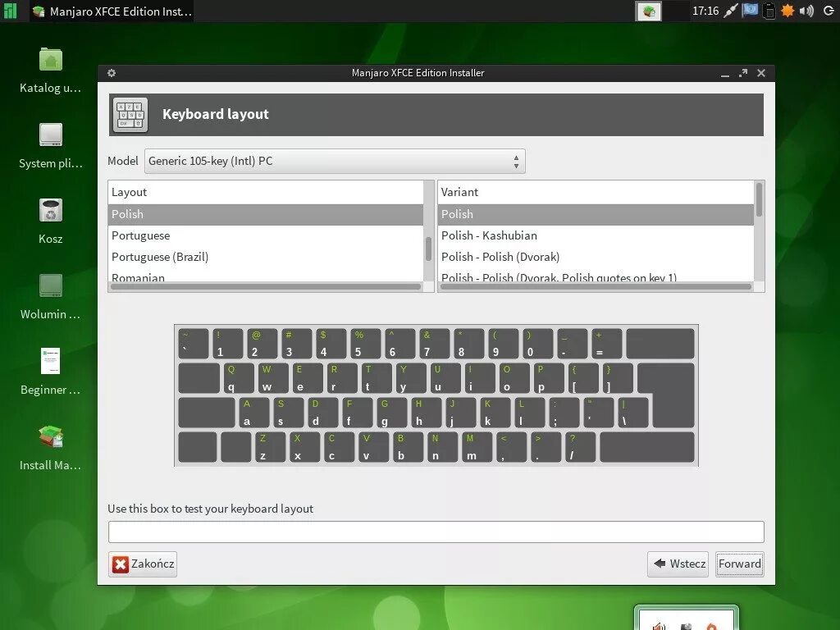Screen dimensions: 840x630
Task: Click the Layout column header
Action: point(265,192)
